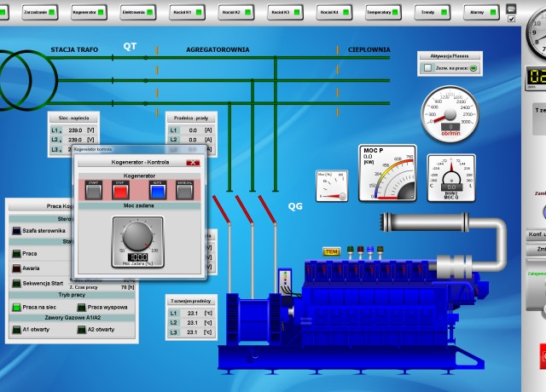Click the yellow TEM label on engine

tap(332, 251)
